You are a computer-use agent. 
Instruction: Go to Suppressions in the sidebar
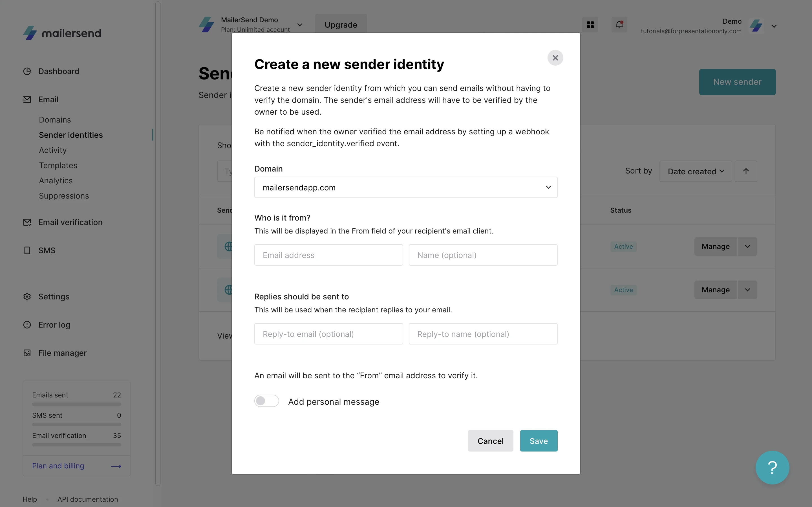pyautogui.click(x=64, y=196)
